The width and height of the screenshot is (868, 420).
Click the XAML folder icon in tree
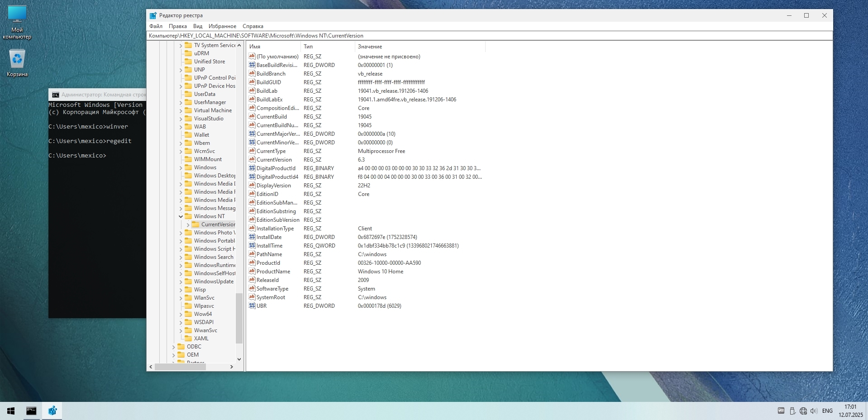[x=188, y=338]
